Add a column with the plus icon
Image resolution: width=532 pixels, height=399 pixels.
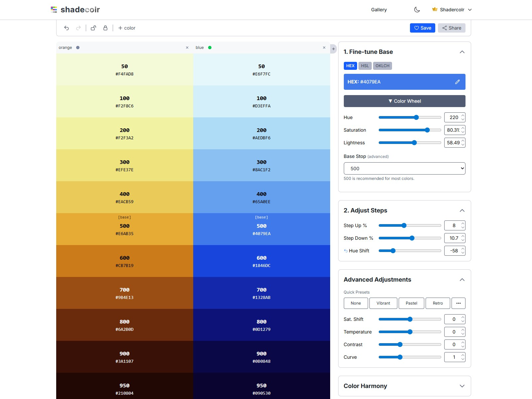point(333,49)
